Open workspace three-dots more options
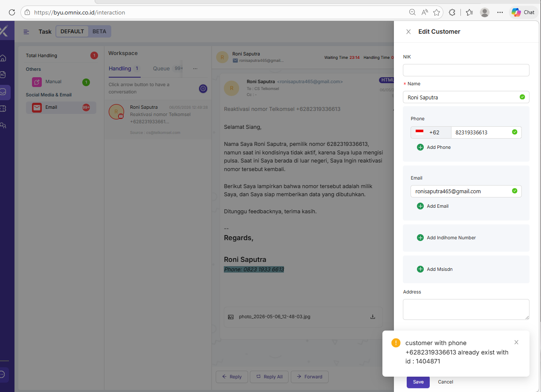Screen dimensions: 541x392 click(195, 69)
